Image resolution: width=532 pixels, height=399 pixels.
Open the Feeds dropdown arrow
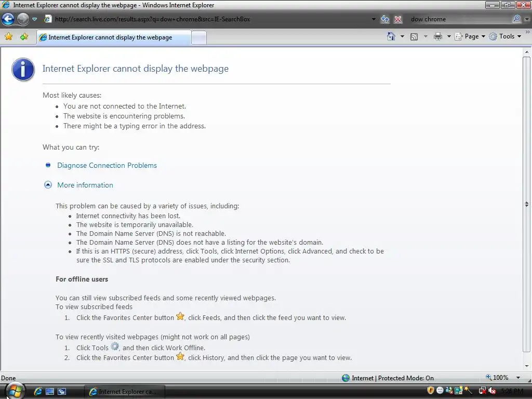425,36
